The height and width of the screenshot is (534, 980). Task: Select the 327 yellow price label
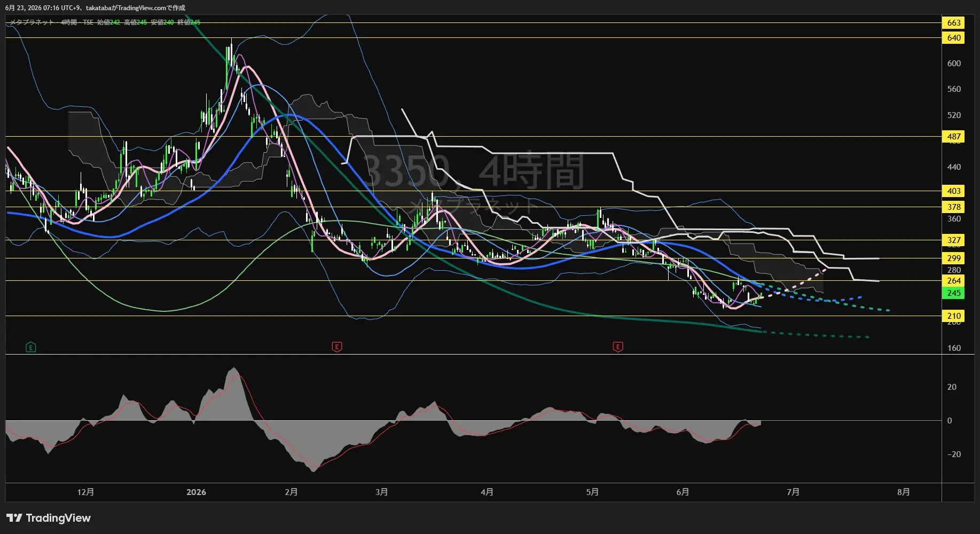(954, 240)
